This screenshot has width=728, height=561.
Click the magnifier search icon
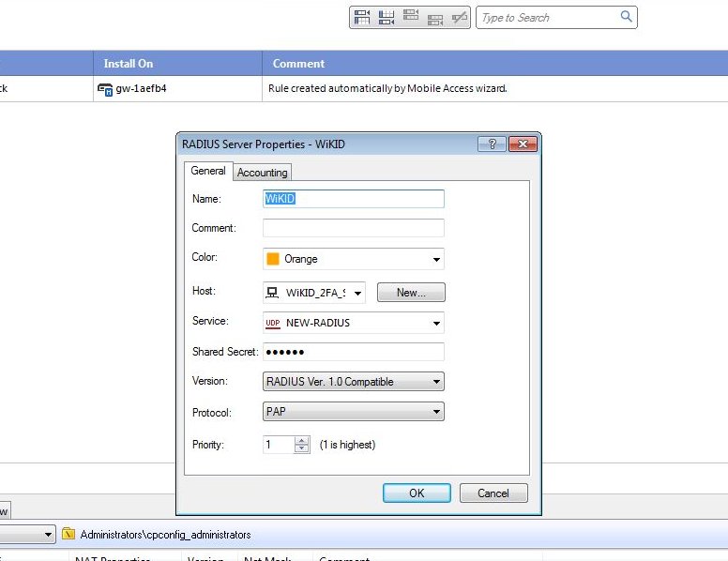coord(627,17)
